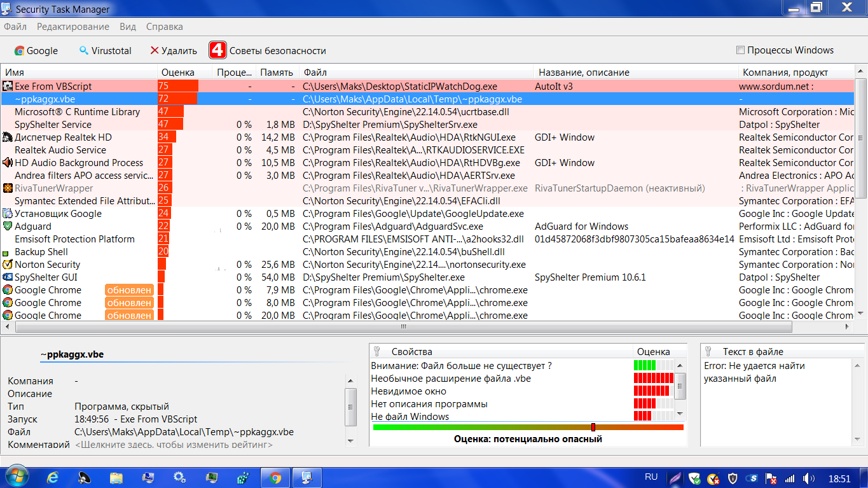Click the HD Audio Background Process speaker icon
The width and height of the screenshot is (868, 488).
coord(8,162)
